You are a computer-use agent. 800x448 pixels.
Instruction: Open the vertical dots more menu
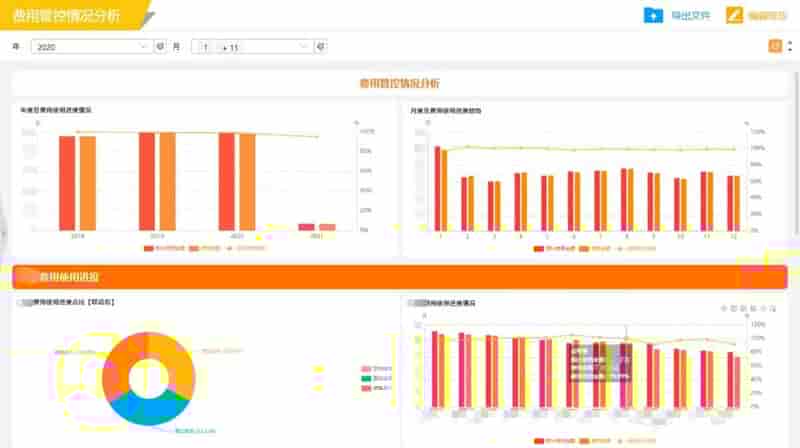pyautogui.click(x=790, y=46)
